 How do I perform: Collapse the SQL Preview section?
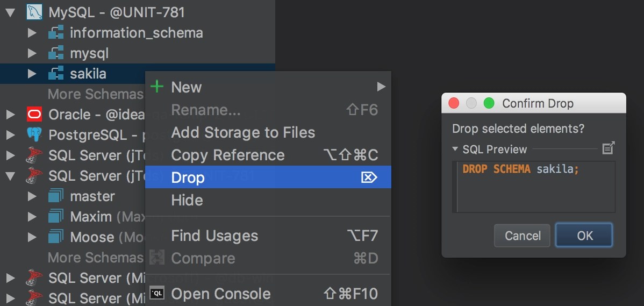455,149
